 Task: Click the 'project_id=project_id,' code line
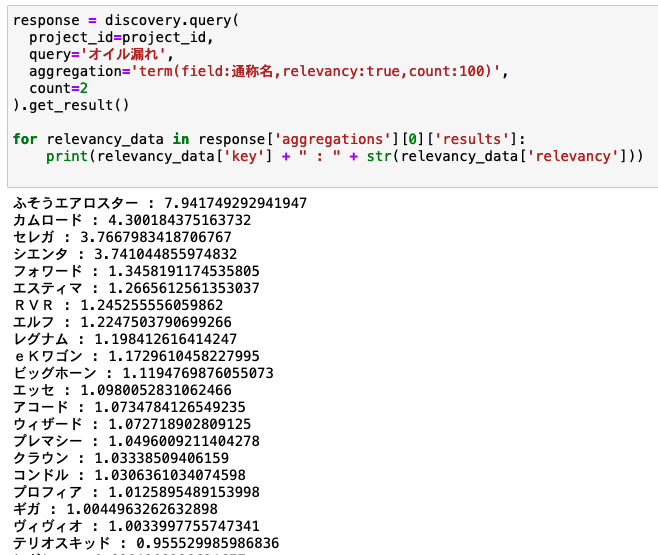point(121,37)
